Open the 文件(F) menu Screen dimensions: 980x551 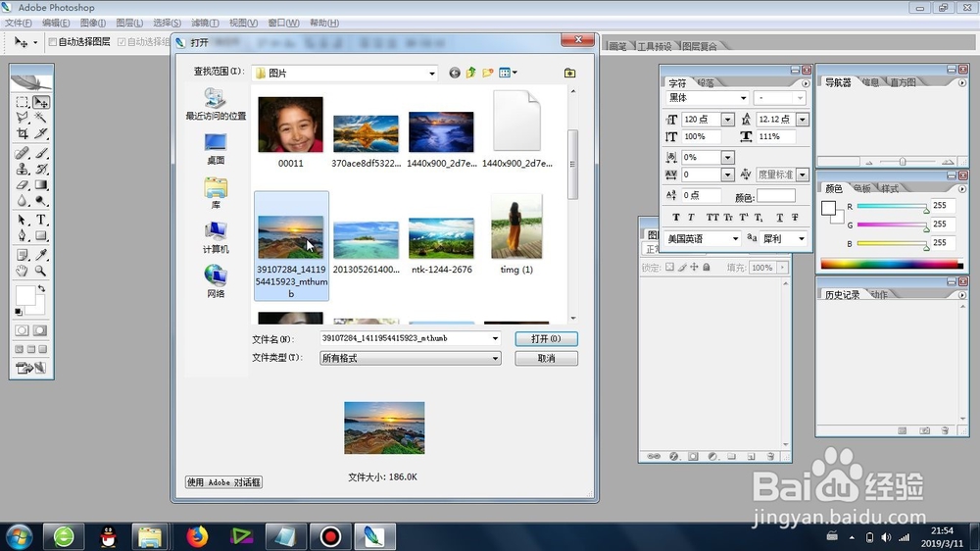pos(19,23)
